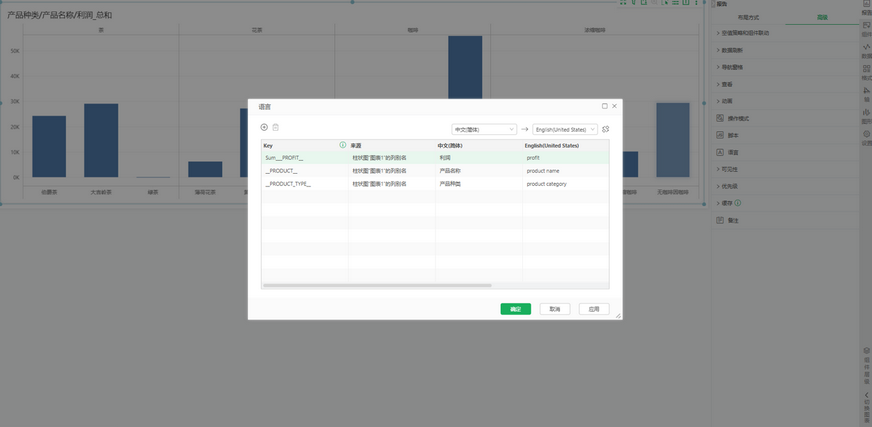
Task: Maximize the 语言 dialog window
Action: point(604,106)
